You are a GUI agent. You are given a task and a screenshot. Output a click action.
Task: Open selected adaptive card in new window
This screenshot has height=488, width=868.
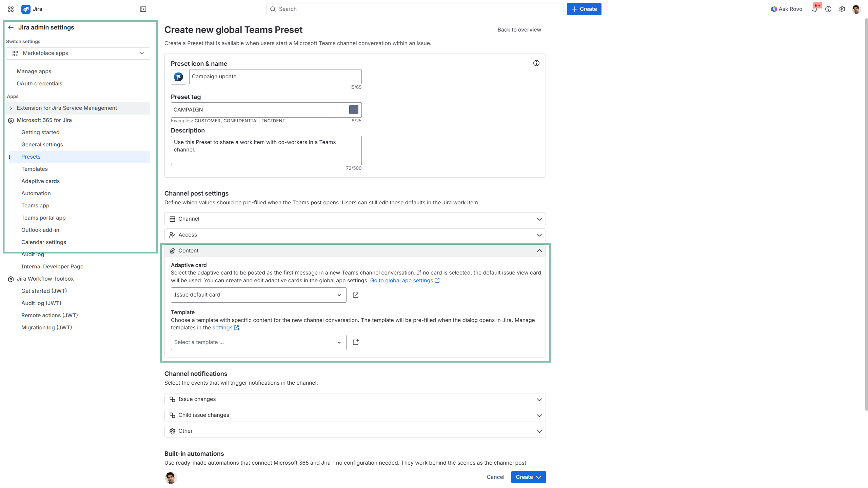point(356,295)
